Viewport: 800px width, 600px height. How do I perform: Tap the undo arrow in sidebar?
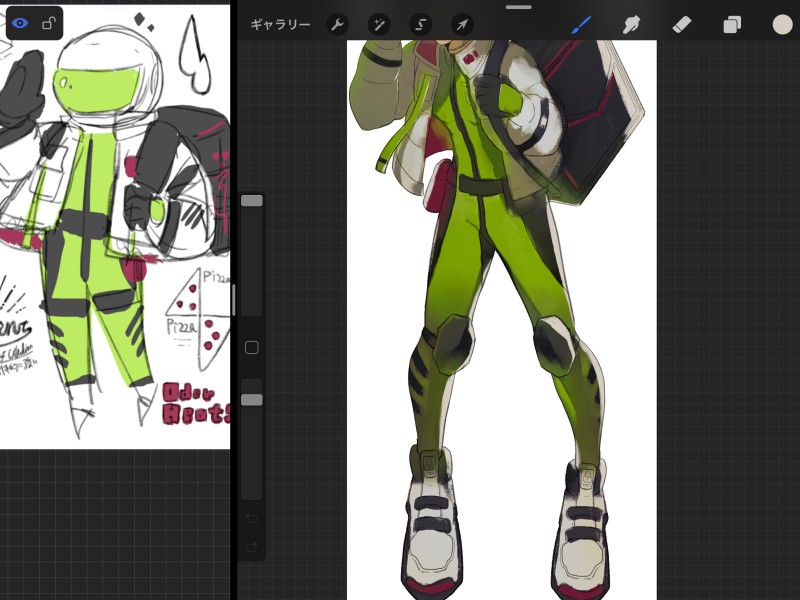(x=252, y=518)
